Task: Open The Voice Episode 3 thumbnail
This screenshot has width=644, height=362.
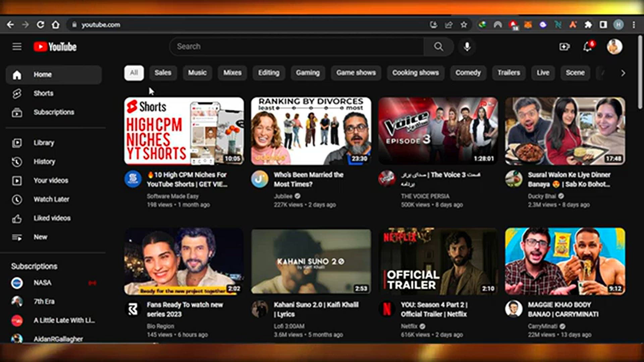Action: coord(438,131)
